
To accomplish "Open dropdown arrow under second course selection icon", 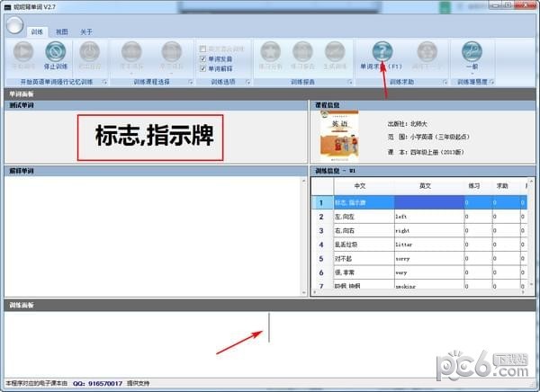I will (172, 74).
